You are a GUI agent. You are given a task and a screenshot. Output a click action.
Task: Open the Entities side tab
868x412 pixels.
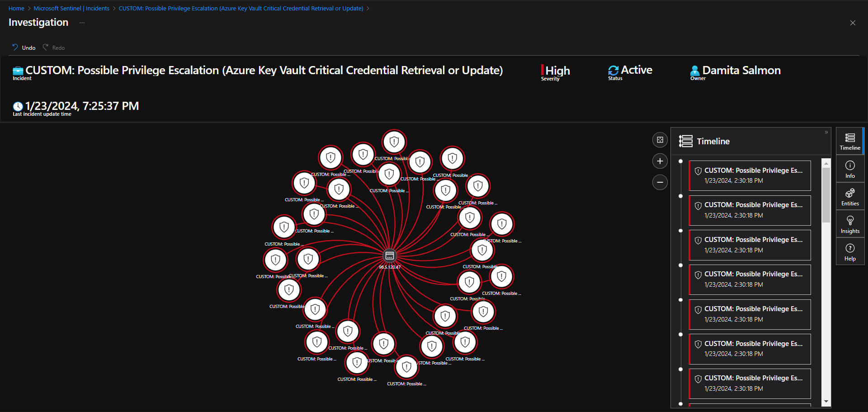click(x=850, y=197)
